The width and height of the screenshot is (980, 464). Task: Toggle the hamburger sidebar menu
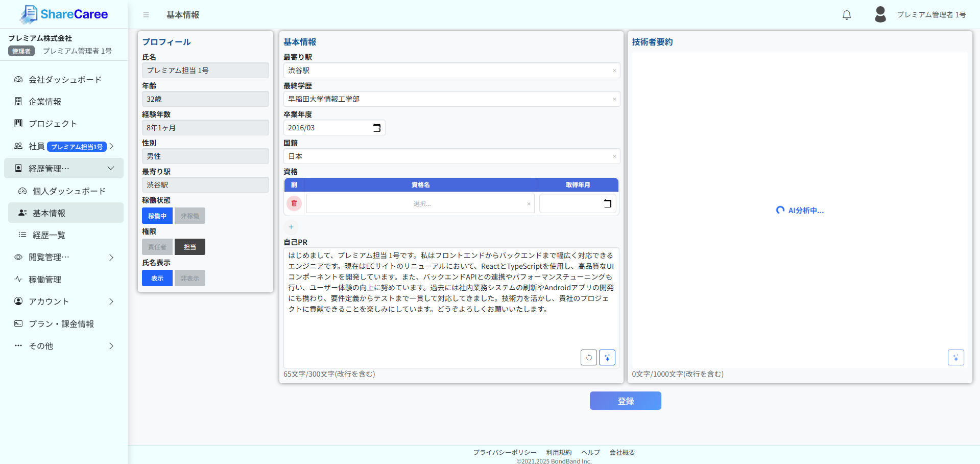146,15
